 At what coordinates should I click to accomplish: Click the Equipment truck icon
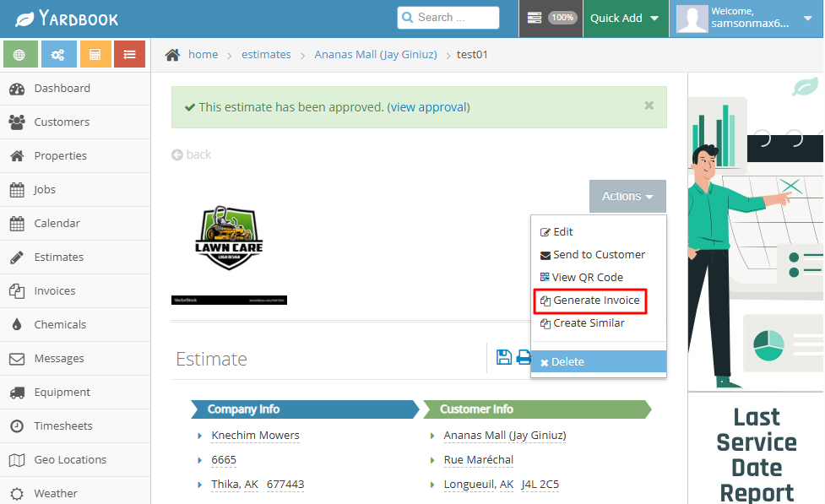pos(17,393)
